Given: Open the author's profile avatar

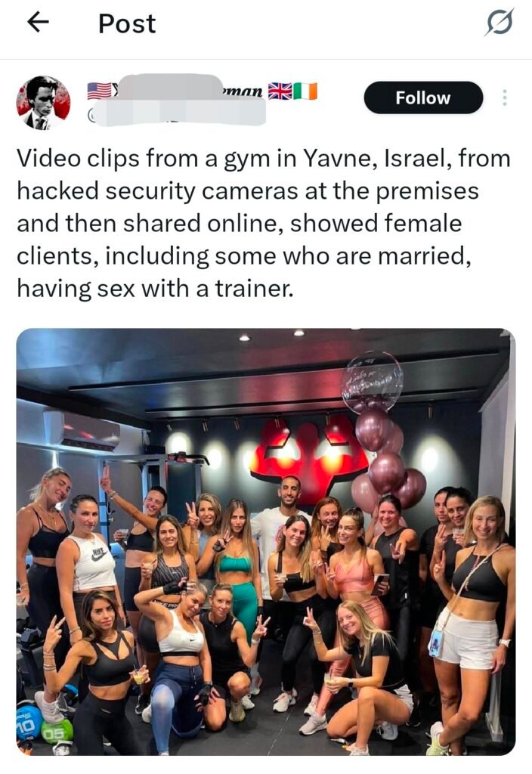Looking at the screenshot, I should click(x=43, y=103).
